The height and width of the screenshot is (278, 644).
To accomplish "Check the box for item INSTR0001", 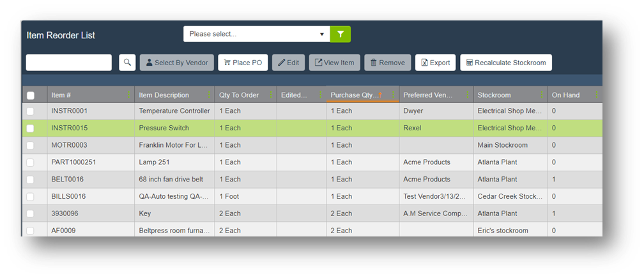I will [30, 111].
